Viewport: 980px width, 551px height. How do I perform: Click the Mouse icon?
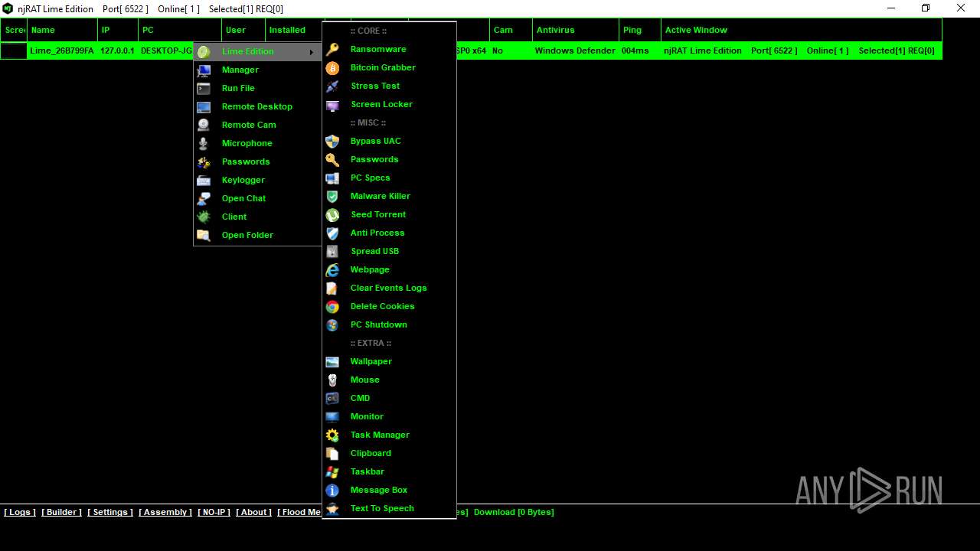[332, 380]
